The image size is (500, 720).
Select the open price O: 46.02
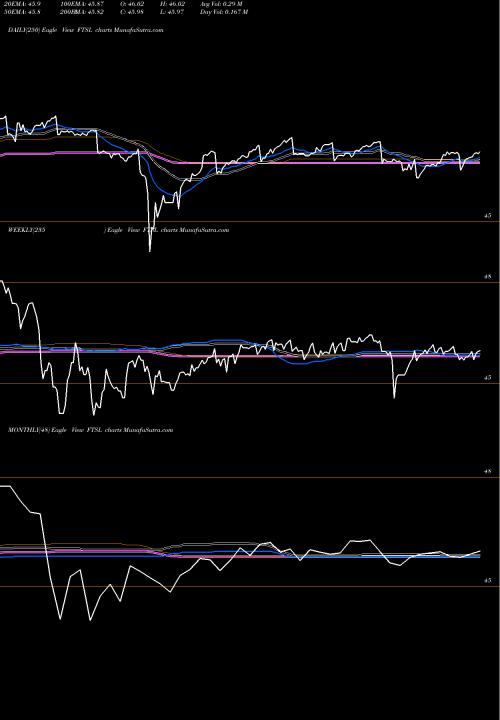click(x=132, y=4)
